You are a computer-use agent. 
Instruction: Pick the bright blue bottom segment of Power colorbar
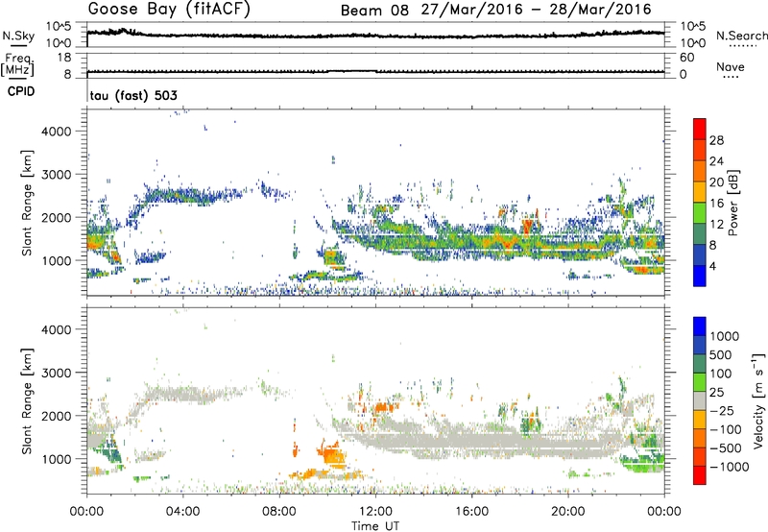700,276
